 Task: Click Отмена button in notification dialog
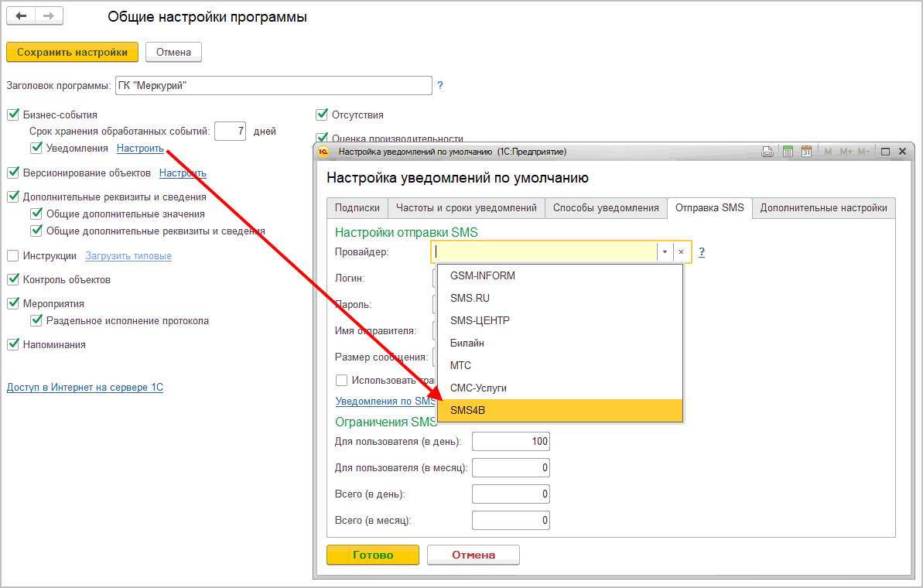(473, 555)
